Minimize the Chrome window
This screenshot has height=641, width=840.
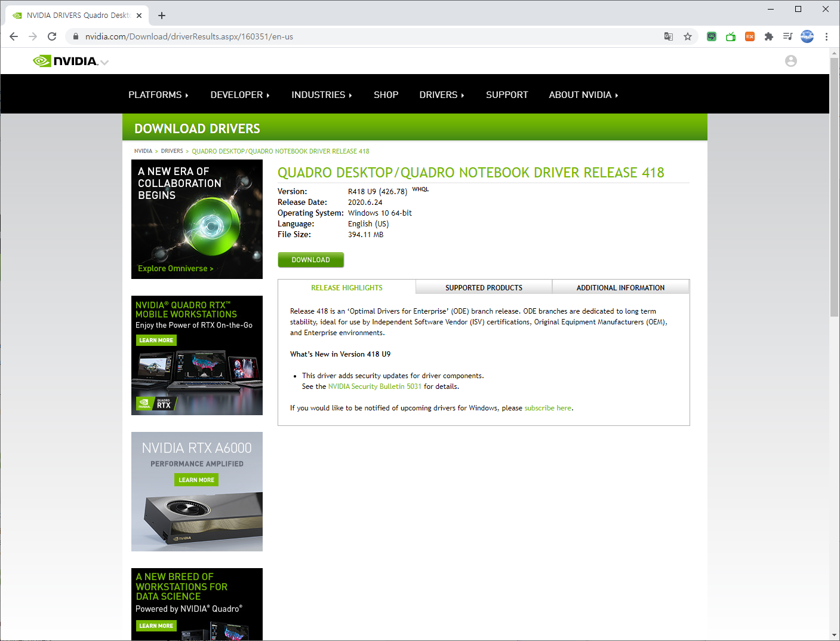click(x=771, y=9)
